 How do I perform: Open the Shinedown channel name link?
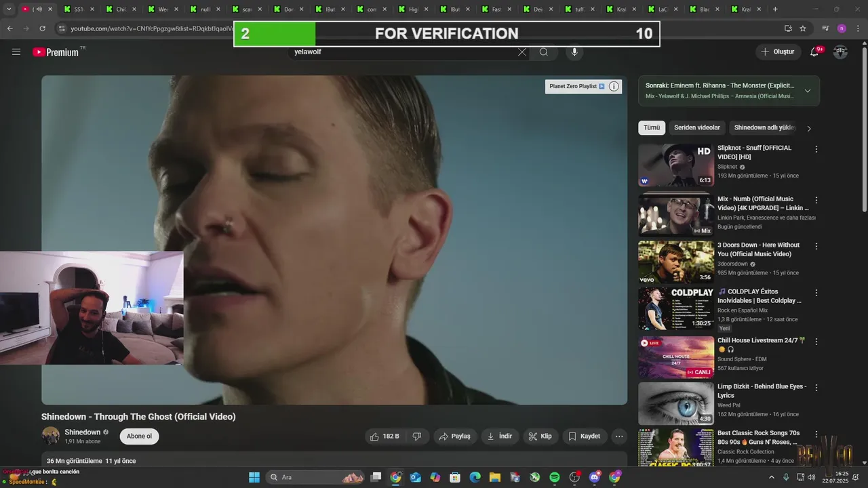click(82, 432)
